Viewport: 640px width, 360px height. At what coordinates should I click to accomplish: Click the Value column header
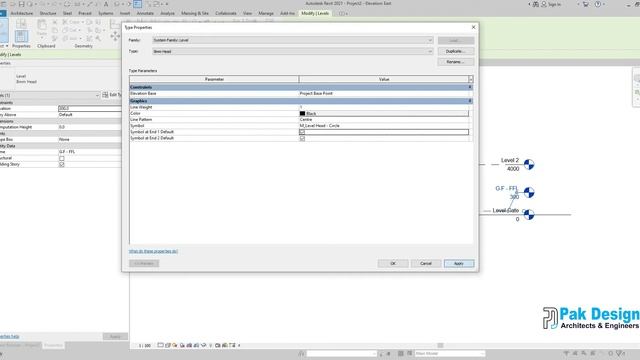[384, 79]
